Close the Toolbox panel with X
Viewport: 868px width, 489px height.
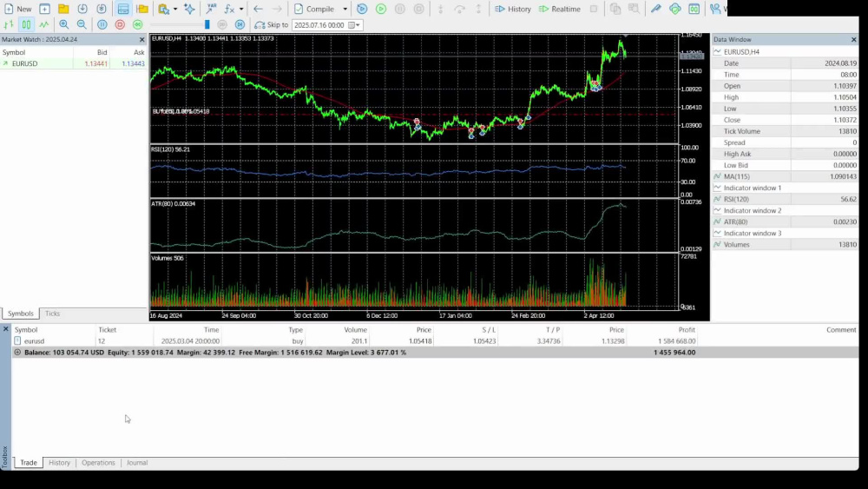[x=5, y=329]
